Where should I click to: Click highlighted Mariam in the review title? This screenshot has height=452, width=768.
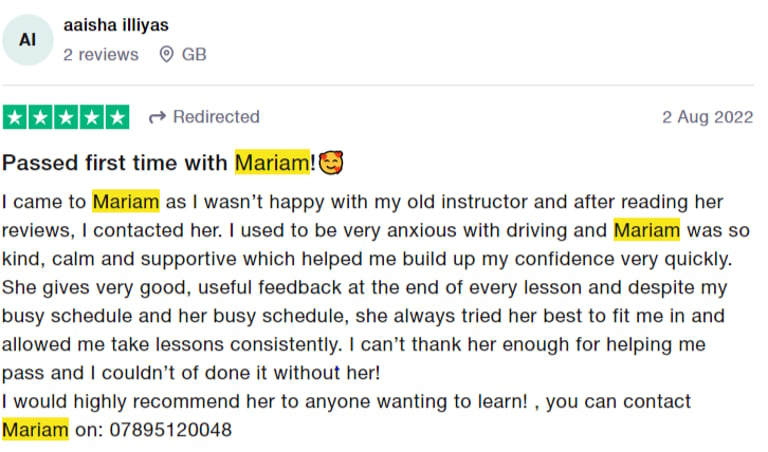(x=272, y=163)
